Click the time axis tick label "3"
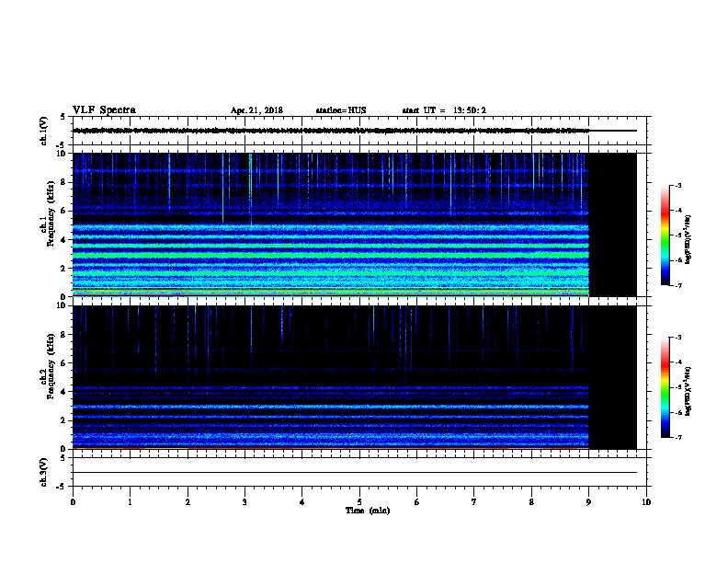Viewport: 728px width, 563px height. pyautogui.click(x=245, y=501)
